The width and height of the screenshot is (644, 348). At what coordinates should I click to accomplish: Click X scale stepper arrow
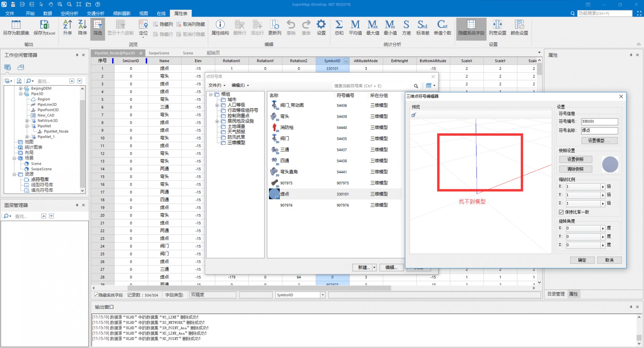coord(603,187)
